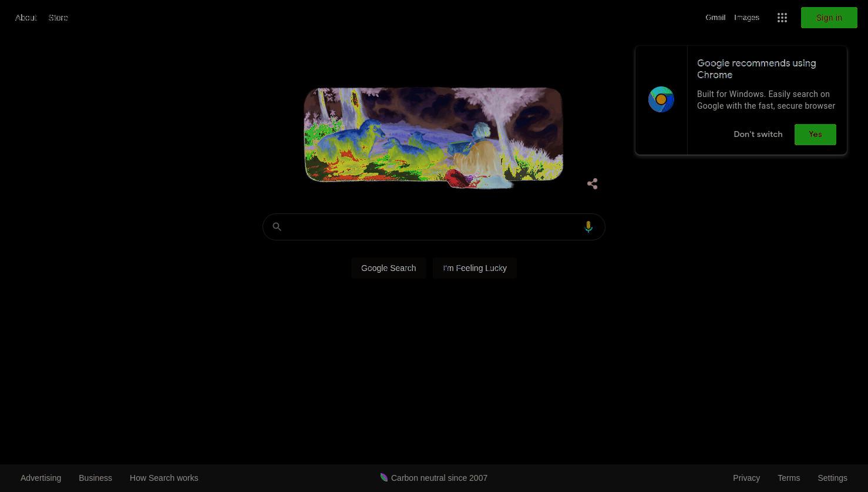Click the magnifier icon in search box

pyautogui.click(x=277, y=227)
